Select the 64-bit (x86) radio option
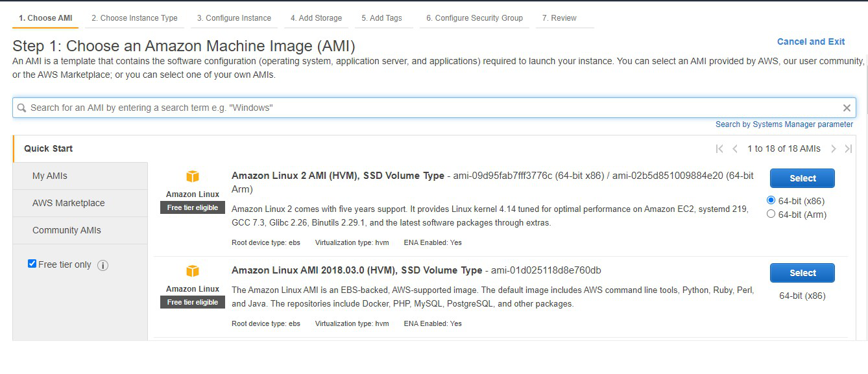This screenshot has width=868, height=374. click(771, 200)
